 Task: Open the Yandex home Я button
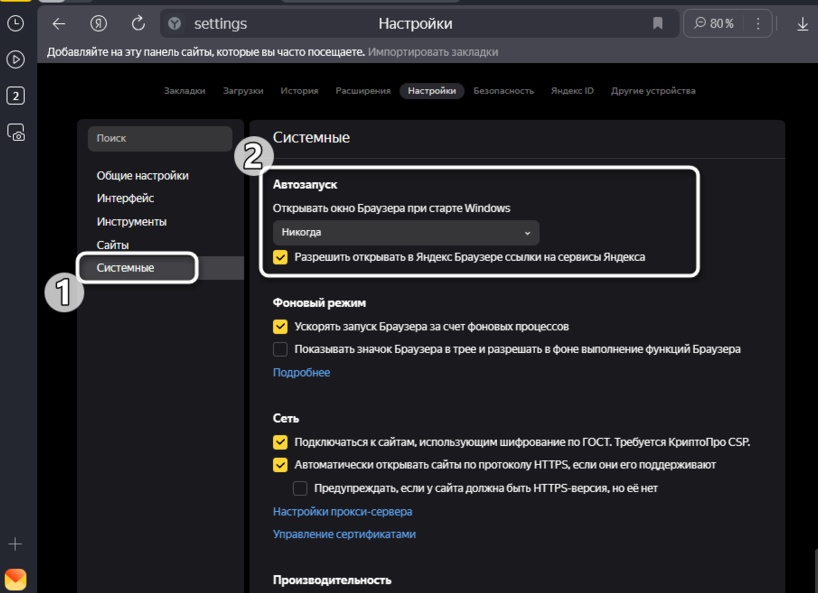coord(98,23)
